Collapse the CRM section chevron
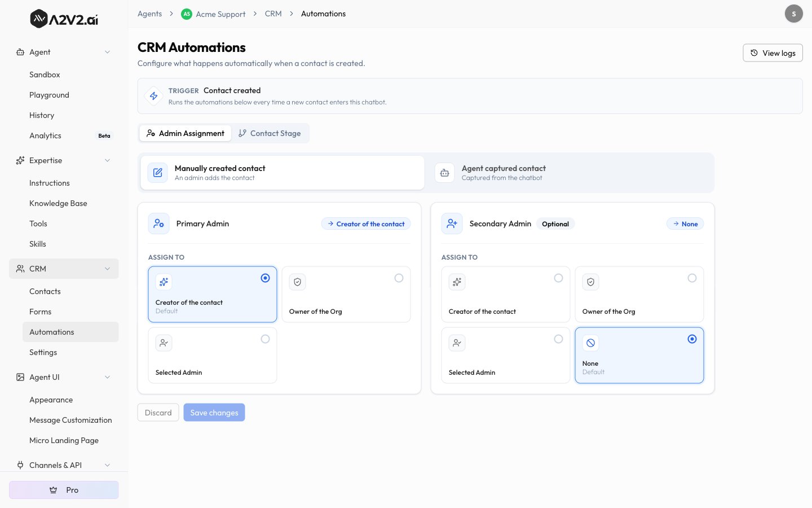 [107, 269]
